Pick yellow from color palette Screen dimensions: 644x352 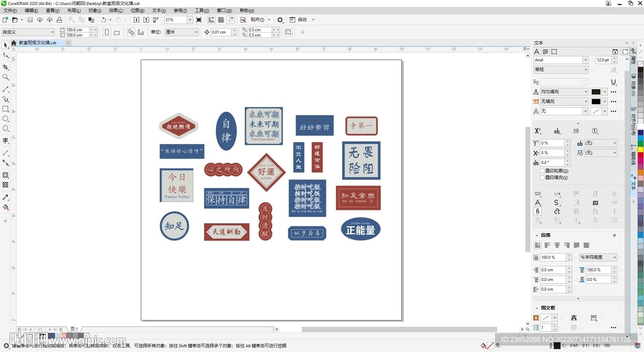pos(640,148)
